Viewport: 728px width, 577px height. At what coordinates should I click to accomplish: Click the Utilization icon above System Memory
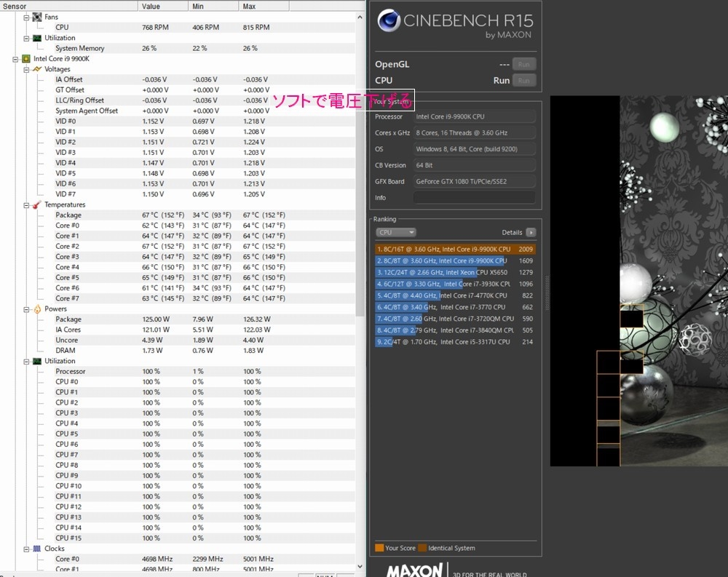37,38
